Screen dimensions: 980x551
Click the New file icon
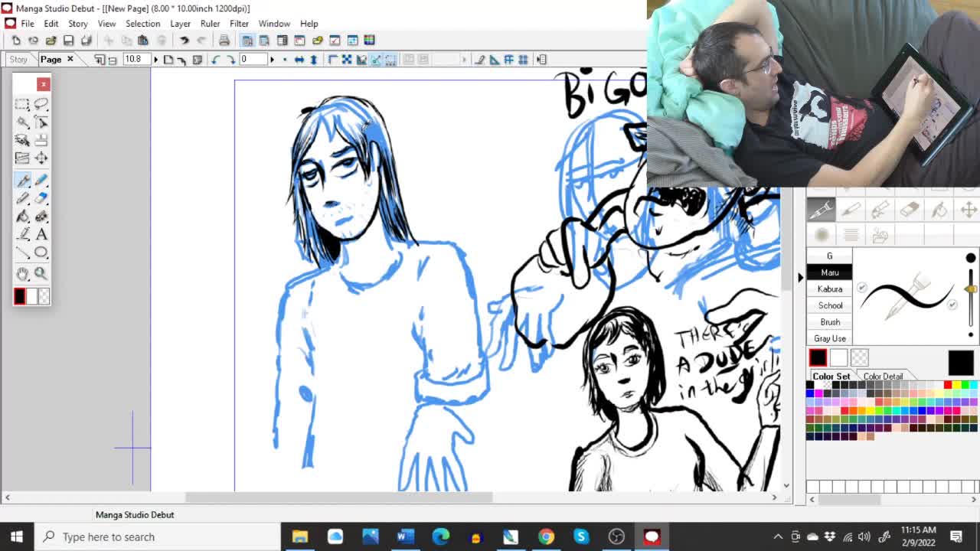tap(15, 40)
